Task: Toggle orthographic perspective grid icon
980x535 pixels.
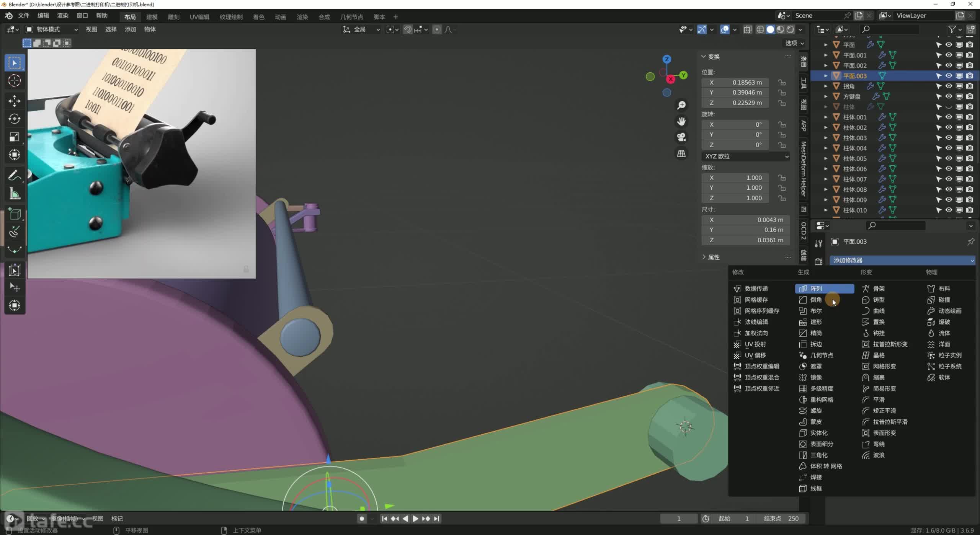Action: coord(681,153)
